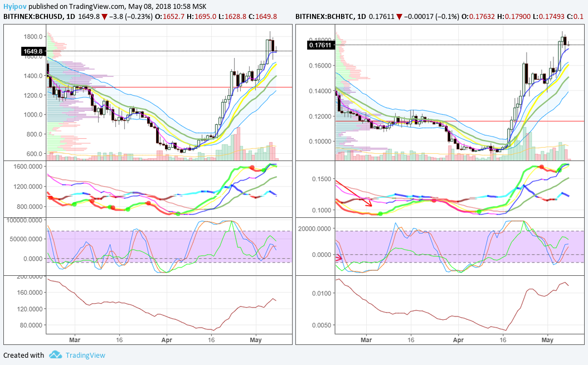Click the 20000.0000 oscillator axis label

coord(314,228)
